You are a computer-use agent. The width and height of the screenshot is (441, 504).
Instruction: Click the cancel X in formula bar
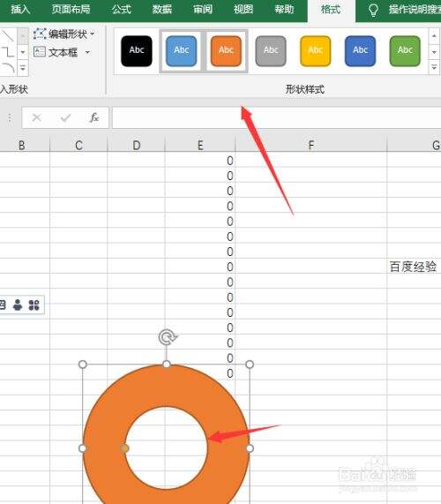[37, 117]
